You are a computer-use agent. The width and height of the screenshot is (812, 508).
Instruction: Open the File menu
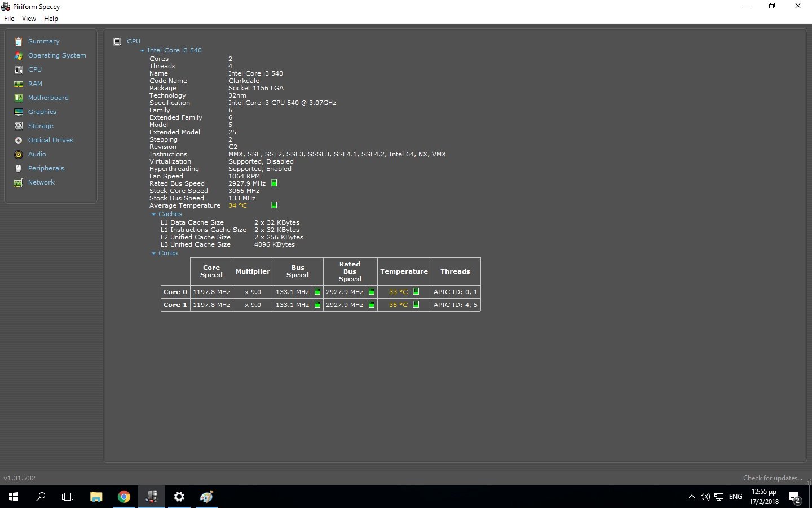tap(9, 19)
